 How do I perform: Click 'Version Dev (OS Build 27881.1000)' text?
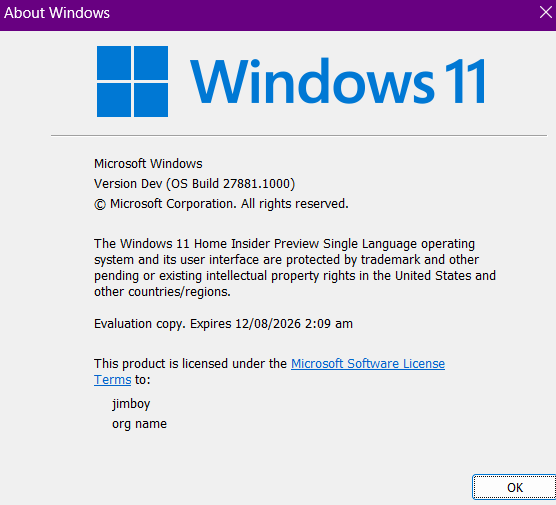[x=194, y=184]
